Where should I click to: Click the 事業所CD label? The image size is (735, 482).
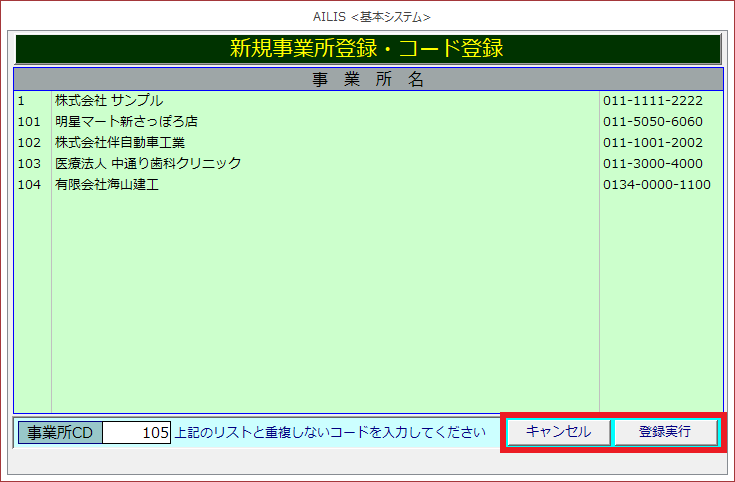[x=60, y=433]
